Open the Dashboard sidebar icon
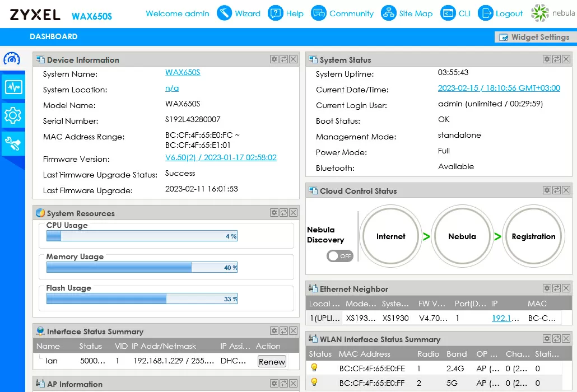Image resolution: width=577 pixels, height=392 pixels. [x=12, y=59]
